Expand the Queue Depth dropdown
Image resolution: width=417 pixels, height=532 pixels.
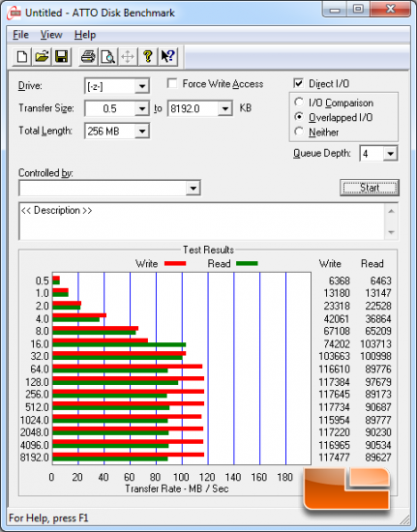pyautogui.click(x=390, y=154)
